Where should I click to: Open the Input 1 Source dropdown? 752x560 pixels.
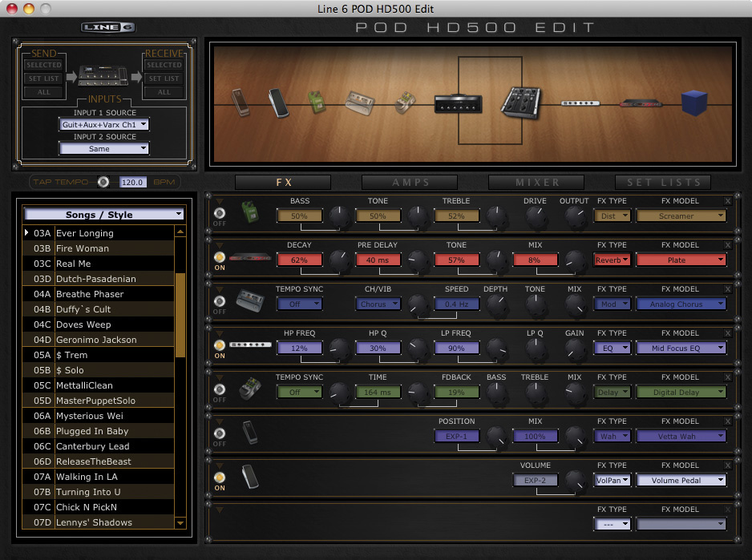104,125
